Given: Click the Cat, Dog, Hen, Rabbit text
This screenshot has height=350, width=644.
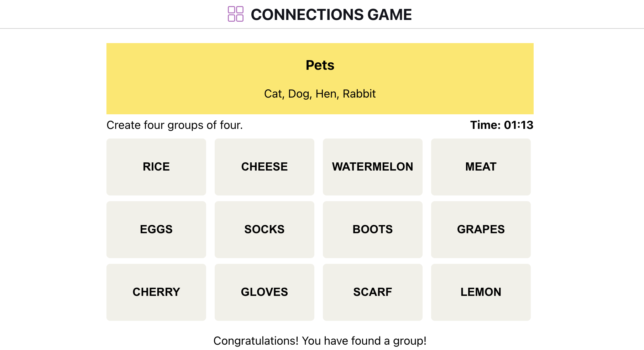Looking at the screenshot, I should (x=319, y=94).
